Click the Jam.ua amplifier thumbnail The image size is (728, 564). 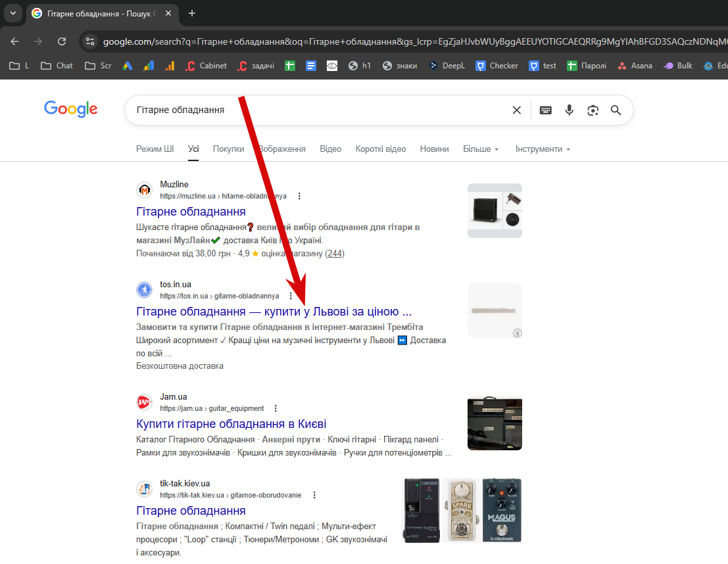(x=495, y=423)
